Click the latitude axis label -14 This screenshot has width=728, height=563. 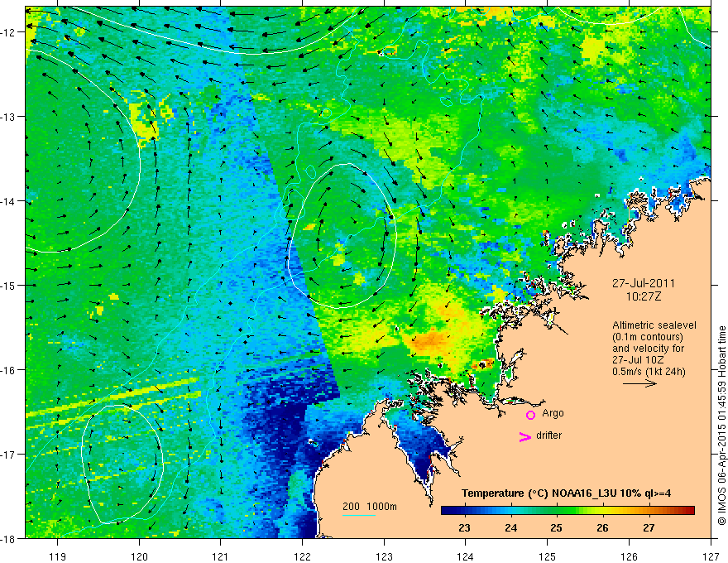coord(7,201)
